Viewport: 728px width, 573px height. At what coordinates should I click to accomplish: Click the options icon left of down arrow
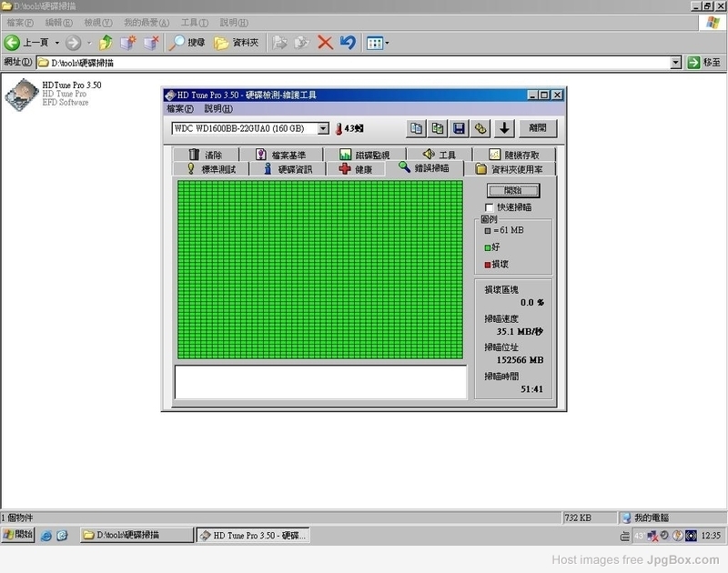click(x=481, y=129)
